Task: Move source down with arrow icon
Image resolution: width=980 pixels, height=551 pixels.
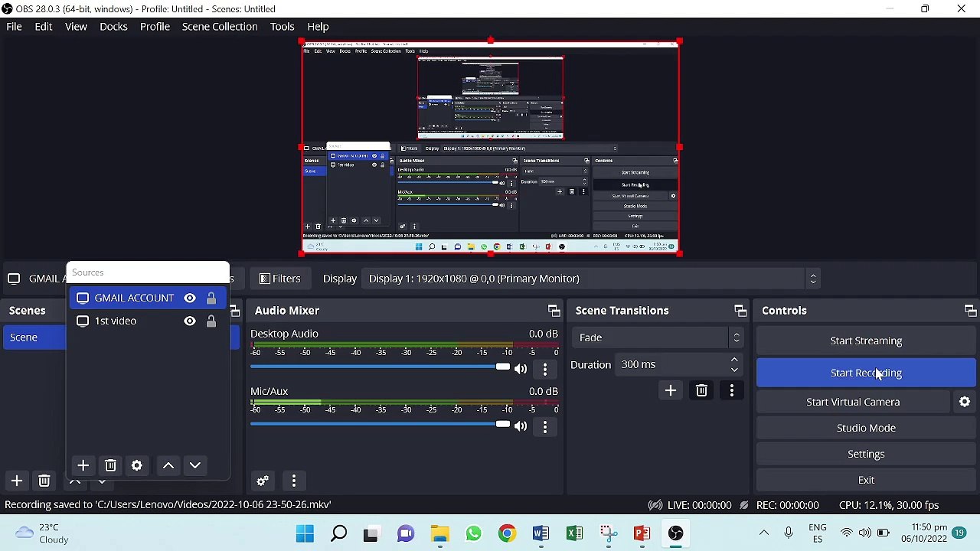Action: pyautogui.click(x=195, y=465)
